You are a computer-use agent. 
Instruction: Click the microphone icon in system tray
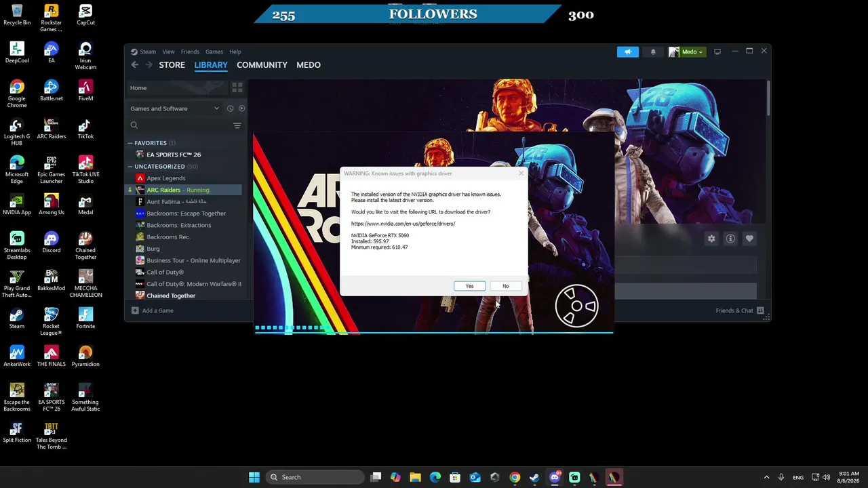click(781, 477)
